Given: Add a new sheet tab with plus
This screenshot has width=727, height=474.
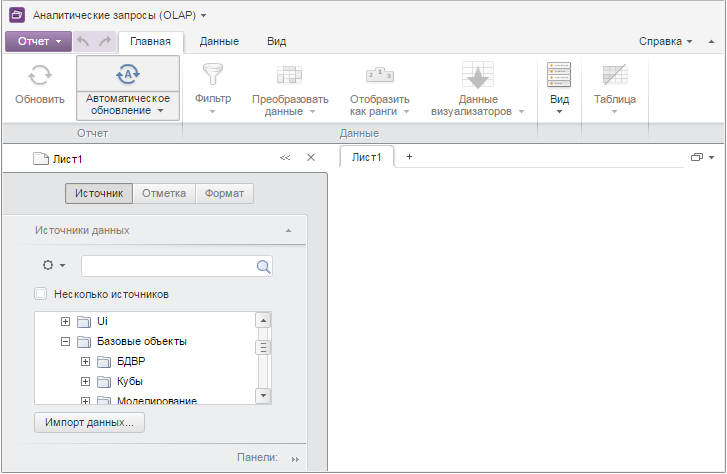Looking at the screenshot, I should click(409, 157).
